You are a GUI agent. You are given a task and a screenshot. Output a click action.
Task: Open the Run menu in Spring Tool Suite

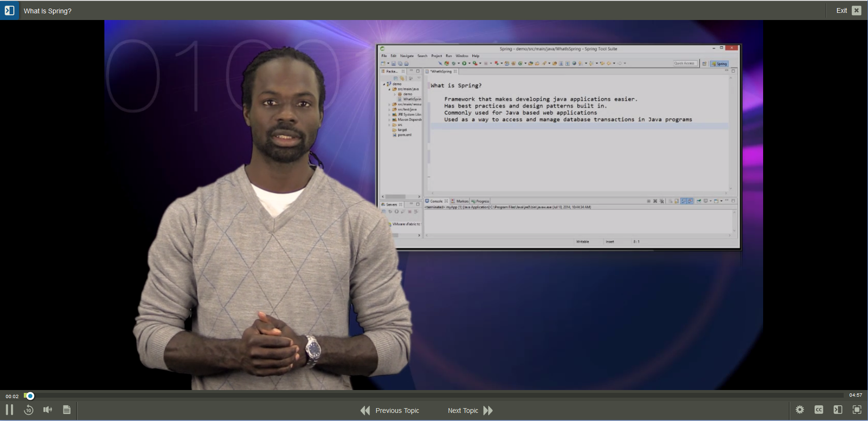(449, 56)
